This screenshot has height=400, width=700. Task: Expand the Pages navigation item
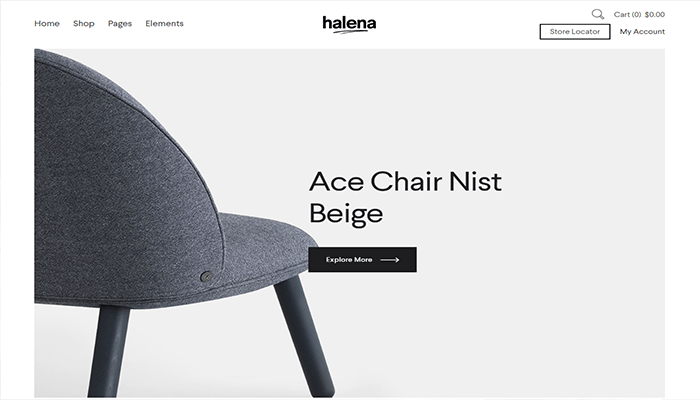click(x=120, y=24)
